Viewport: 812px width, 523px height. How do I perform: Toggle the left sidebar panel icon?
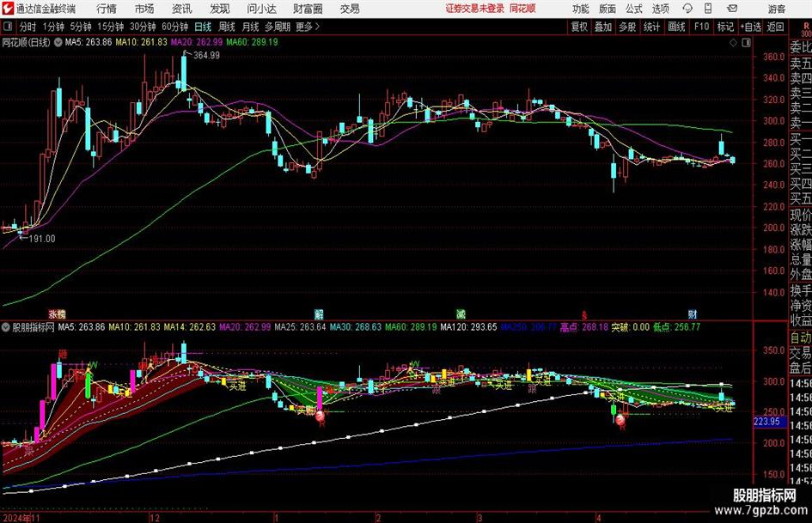(8, 27)
